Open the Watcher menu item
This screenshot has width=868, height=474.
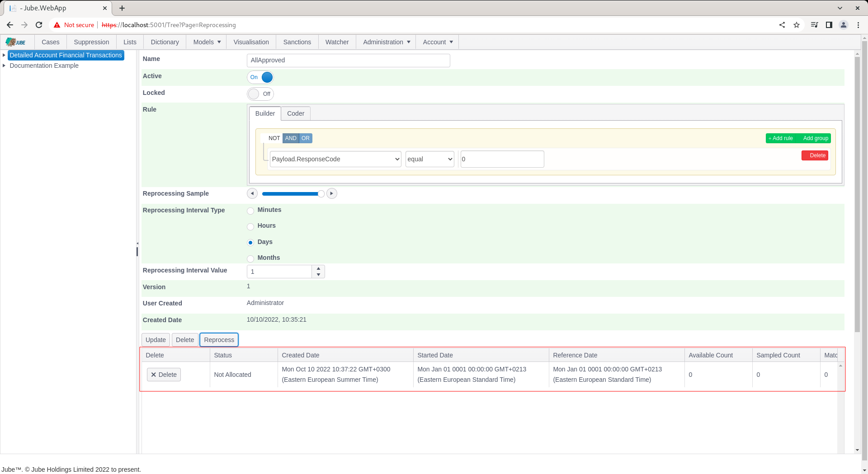[x=337, y=42]
